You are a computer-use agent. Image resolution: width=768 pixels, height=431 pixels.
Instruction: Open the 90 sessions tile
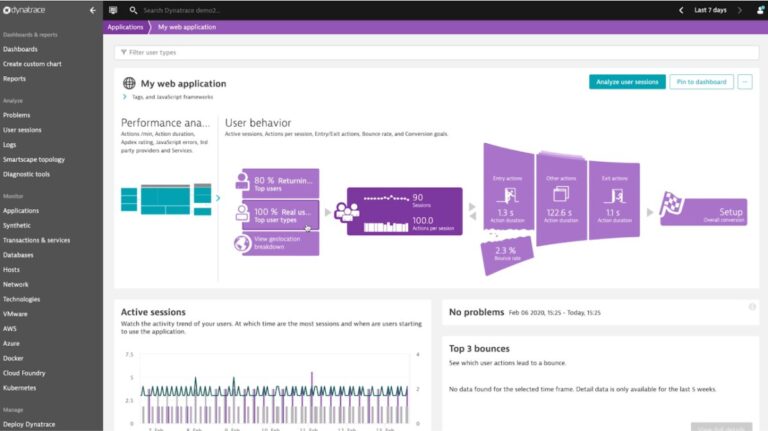tap(405, 211)
